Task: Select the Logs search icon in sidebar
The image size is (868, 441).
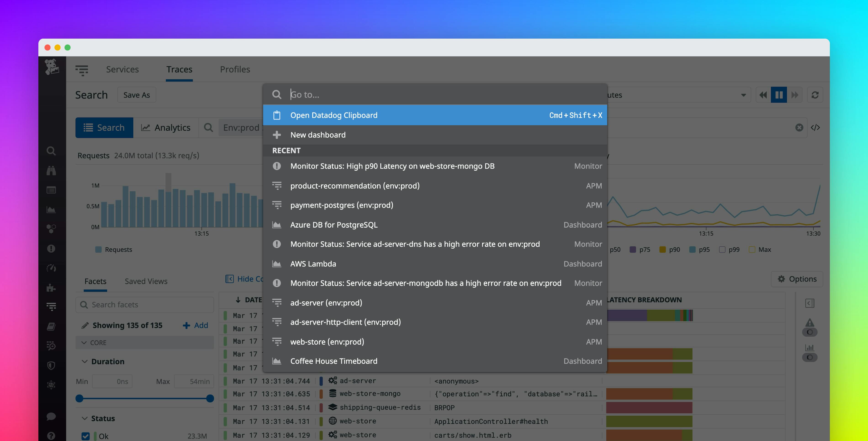Action: click(51, 151)
